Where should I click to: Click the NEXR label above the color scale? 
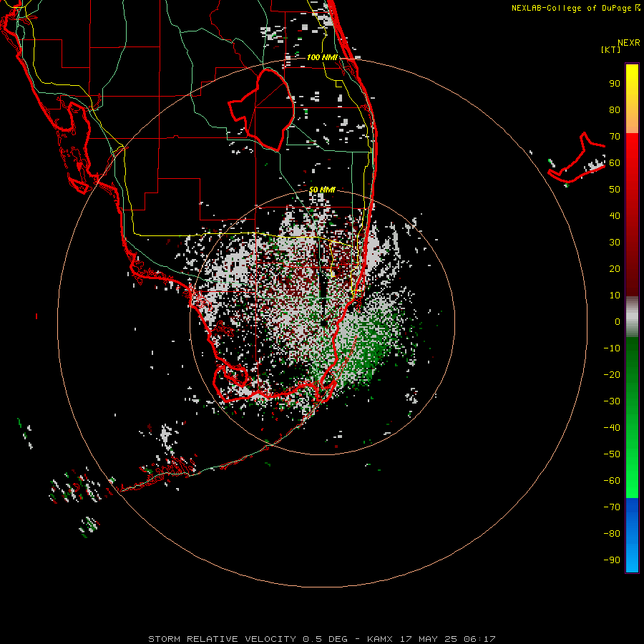coord(629,43)
